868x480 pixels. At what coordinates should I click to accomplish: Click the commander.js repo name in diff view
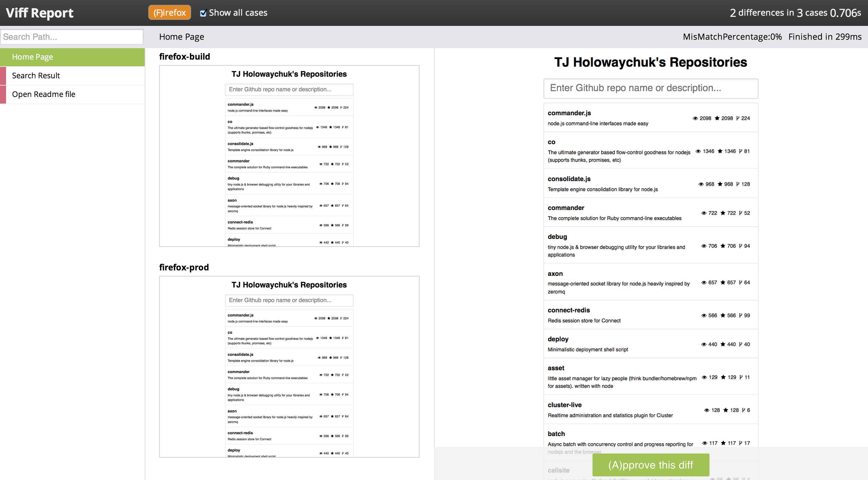[x=569, y=113]
